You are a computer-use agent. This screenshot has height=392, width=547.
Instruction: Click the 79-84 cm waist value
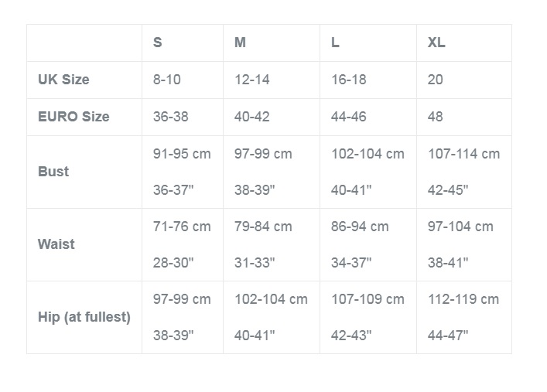coord(263,227)
